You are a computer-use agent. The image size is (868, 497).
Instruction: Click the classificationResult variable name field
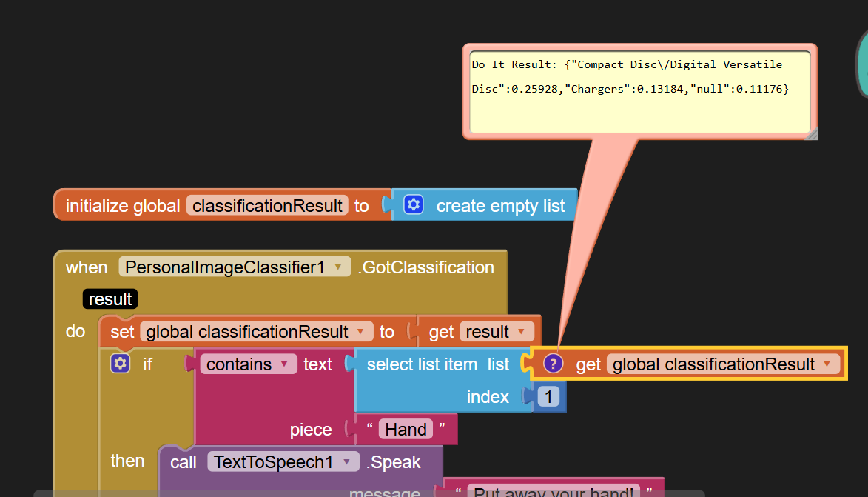coord(267,206)
